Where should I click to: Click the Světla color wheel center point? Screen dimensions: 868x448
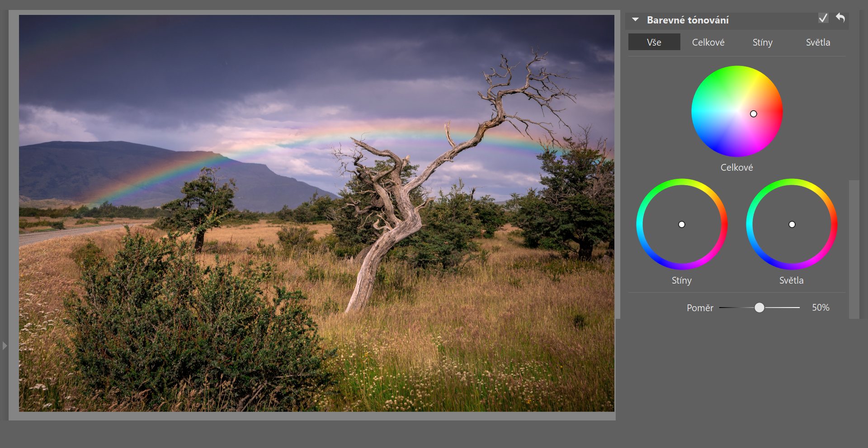point(792,224)
